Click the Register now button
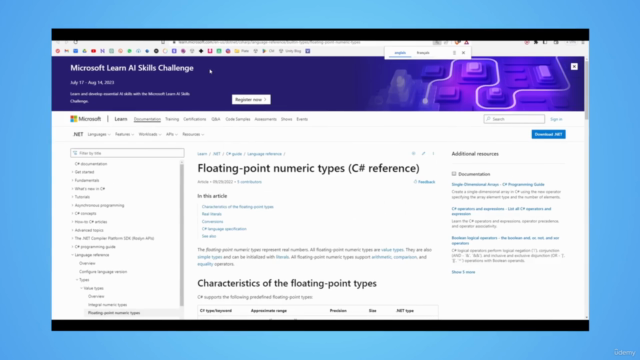Image resolution: width=640 pixels, height=360 pixels. pos(251,100)
